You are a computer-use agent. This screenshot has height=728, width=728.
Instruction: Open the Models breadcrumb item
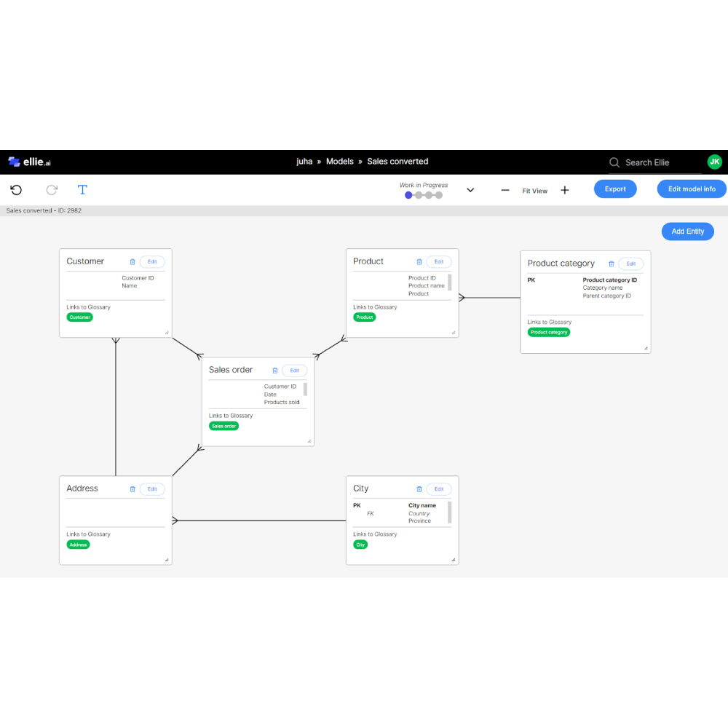pos(340,162)
